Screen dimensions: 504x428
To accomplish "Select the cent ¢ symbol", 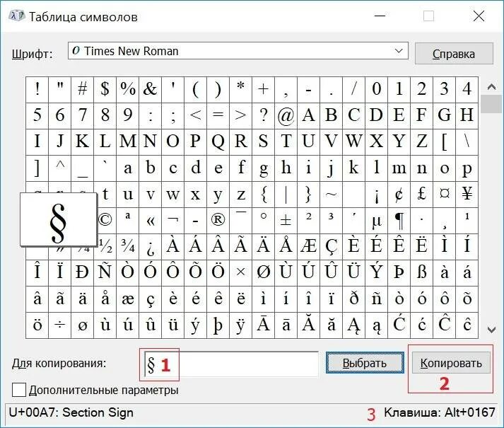I will pyautogui.click(x=399, y=195).
